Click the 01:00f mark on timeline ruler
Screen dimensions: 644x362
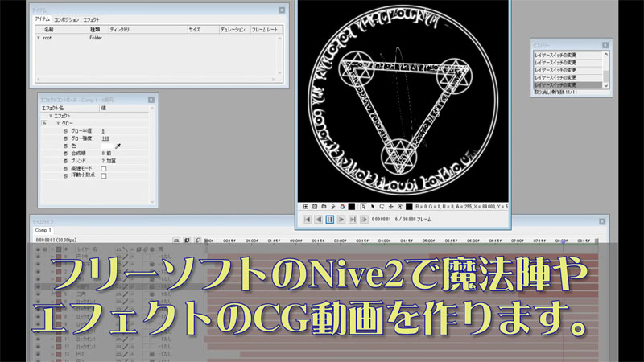pos(251,241)
